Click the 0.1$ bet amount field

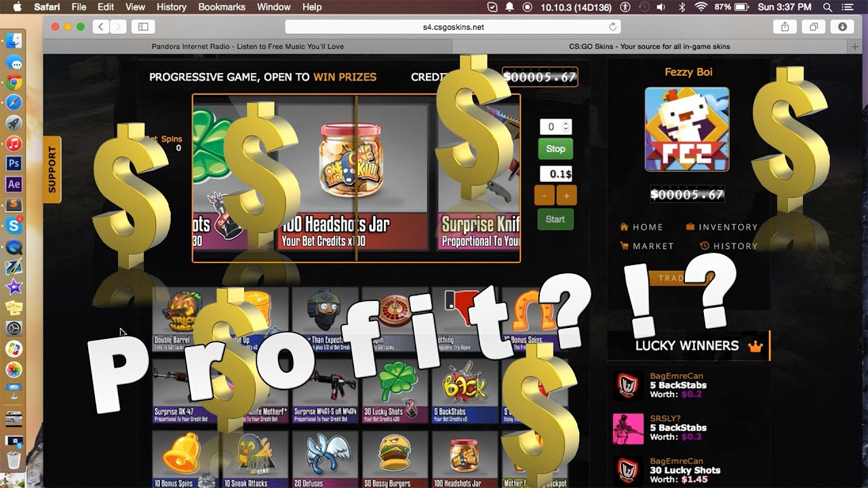pyautogui.click(x=556, y=174)
